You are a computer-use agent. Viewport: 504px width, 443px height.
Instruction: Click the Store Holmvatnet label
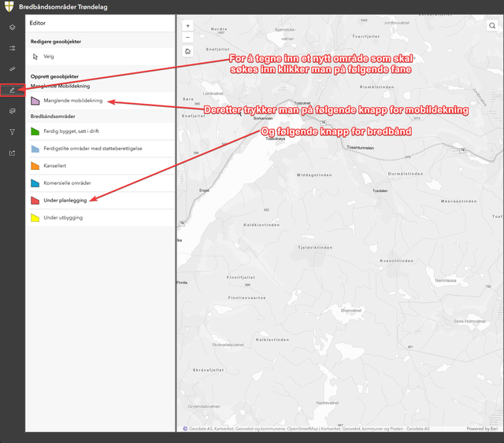(x=469, y=321)
